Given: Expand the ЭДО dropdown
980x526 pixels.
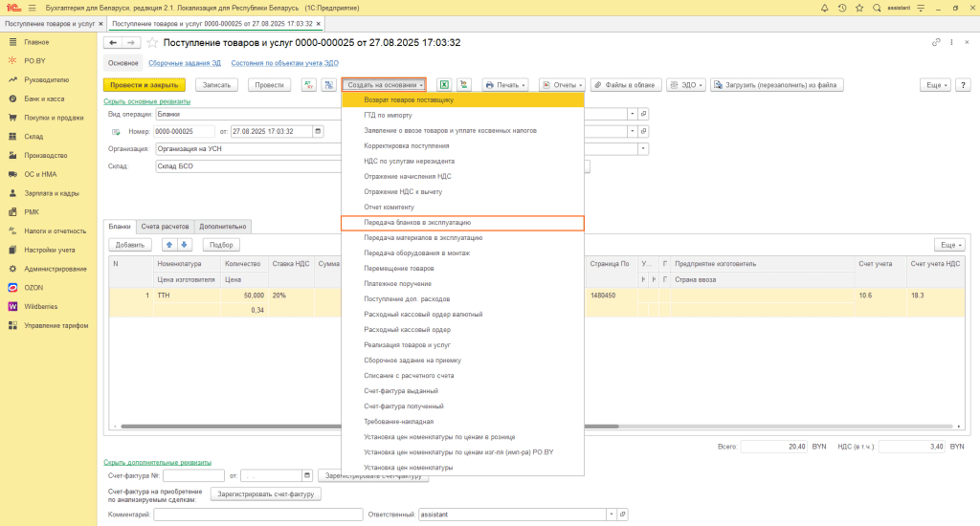Looking at the screenshot, I should [x=686, y=85].
